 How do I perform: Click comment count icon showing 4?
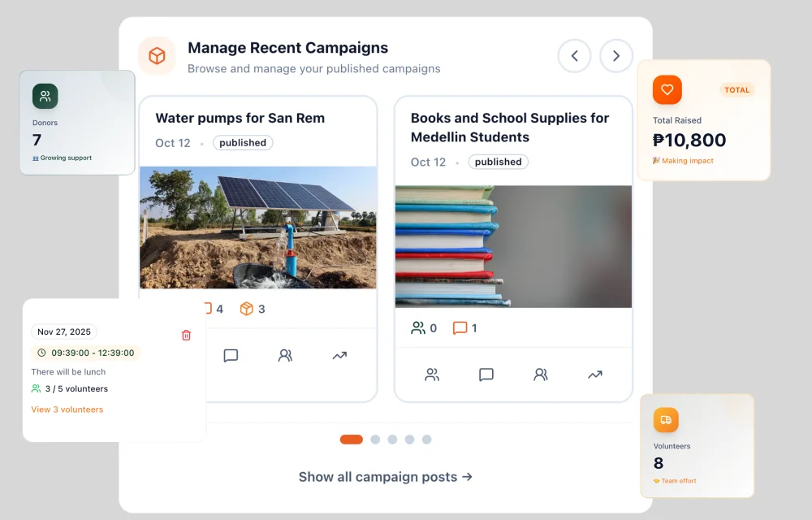tap(208, 309)
